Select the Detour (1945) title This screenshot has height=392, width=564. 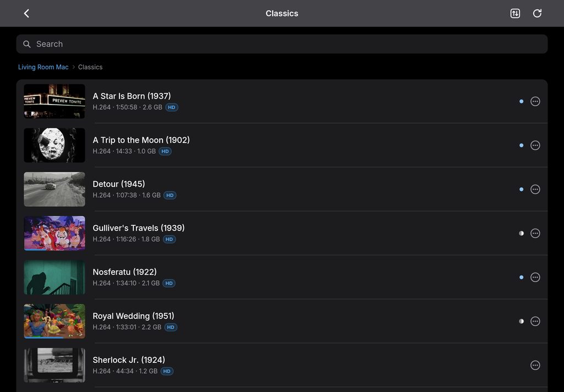(119, 184)
